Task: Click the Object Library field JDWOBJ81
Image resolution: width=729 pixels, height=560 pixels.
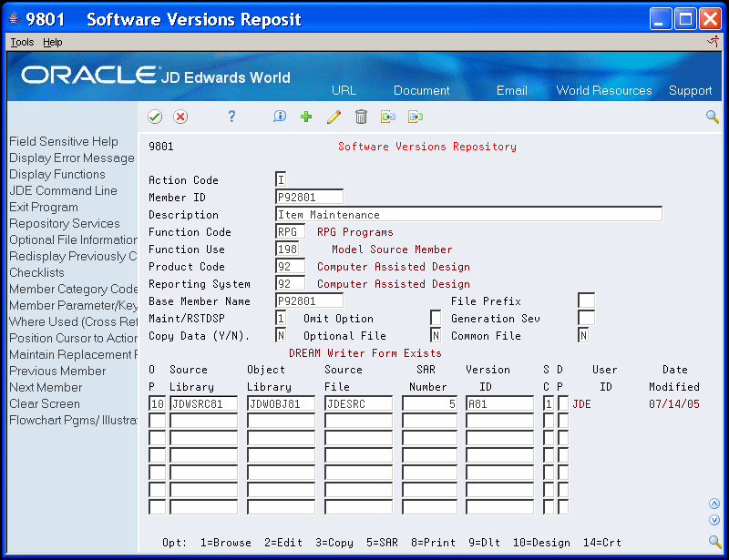Action: click(x=281, y=404)
